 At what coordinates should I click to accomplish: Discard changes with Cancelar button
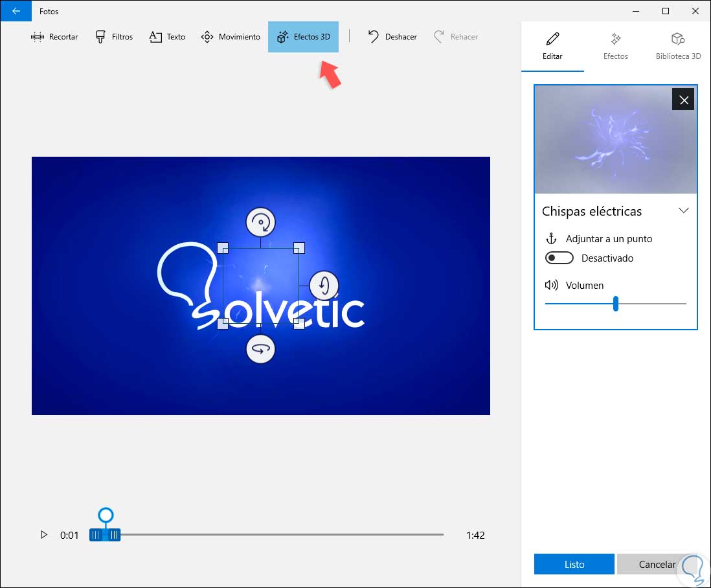657,565
